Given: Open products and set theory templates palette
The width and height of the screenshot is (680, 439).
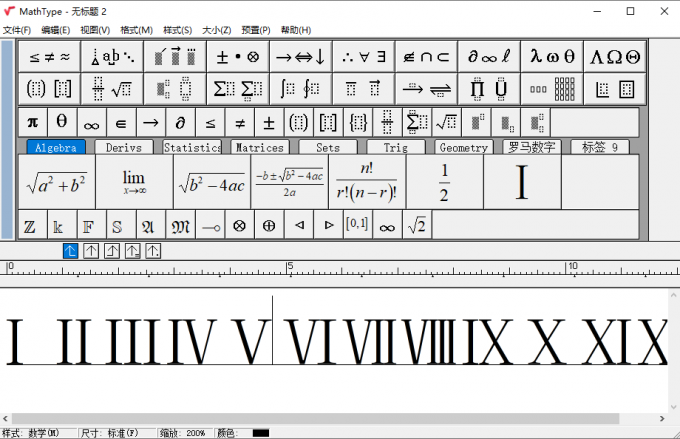Looking at the screenshot, I should [489, 89].
